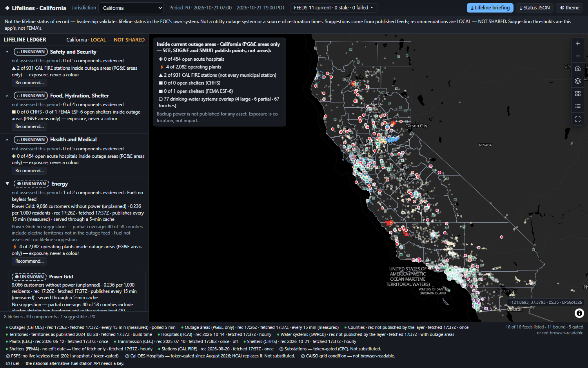Click the Safety and Security UNKNOWN status badge
The width and height of the screenshot is (588, 368).
31,52
